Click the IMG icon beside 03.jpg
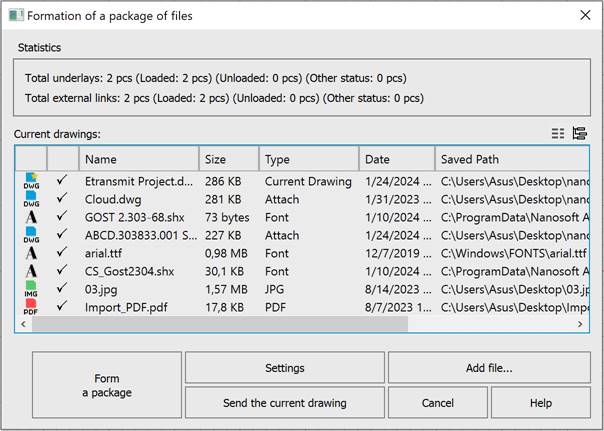Viewport: 604px width, 431px height. pos(31,289)
